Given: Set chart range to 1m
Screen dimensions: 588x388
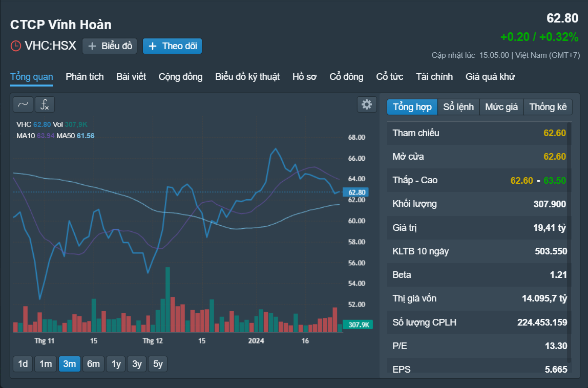Looking at the screenshot, I should 46,364.
